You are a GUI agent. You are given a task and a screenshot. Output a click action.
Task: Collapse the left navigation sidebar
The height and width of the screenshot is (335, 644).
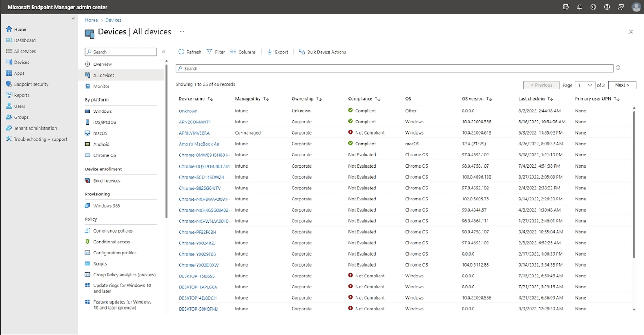coord(73,19)
